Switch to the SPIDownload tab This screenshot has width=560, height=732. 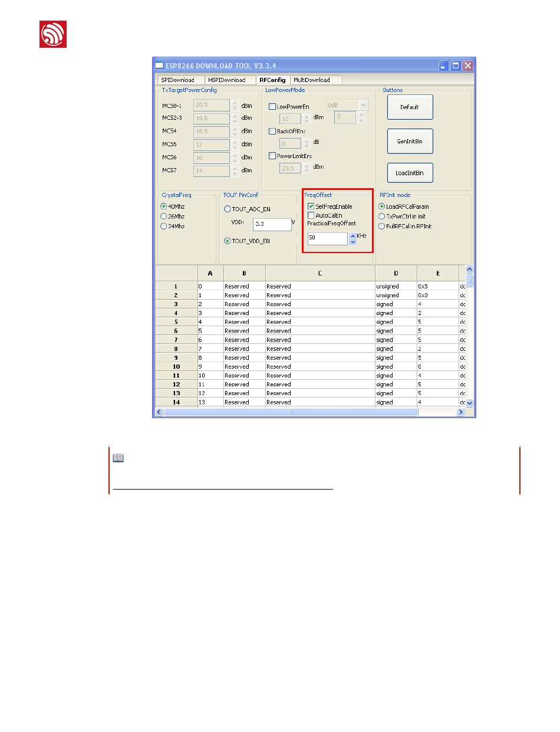pos(180,80)
